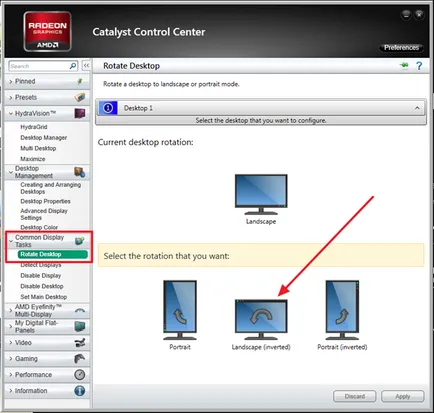Open the Desktop 1 dropdown selector
This screenshot has width=434, height=413.
tap(261, 108)
